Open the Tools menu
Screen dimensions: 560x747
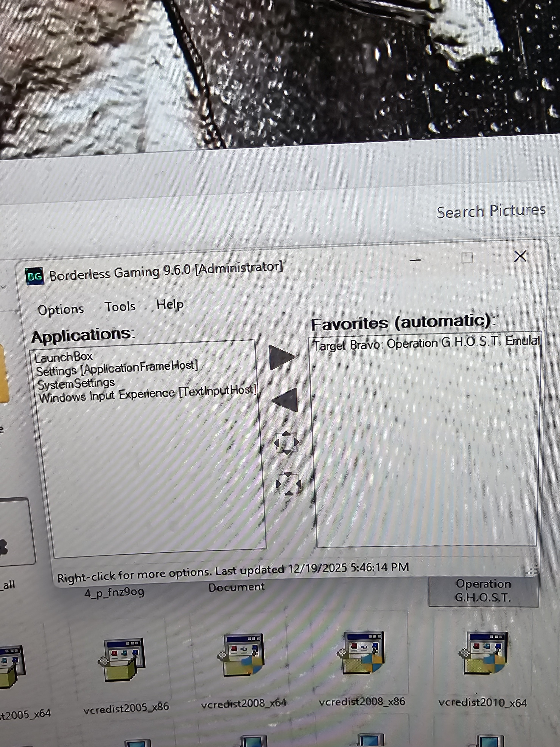[x=120, y=307]
